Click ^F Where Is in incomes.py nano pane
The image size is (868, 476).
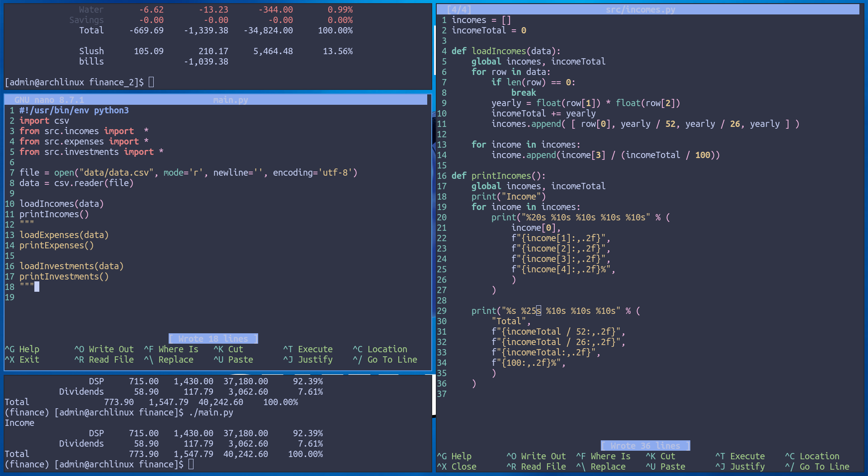click(x=604, y=456)
